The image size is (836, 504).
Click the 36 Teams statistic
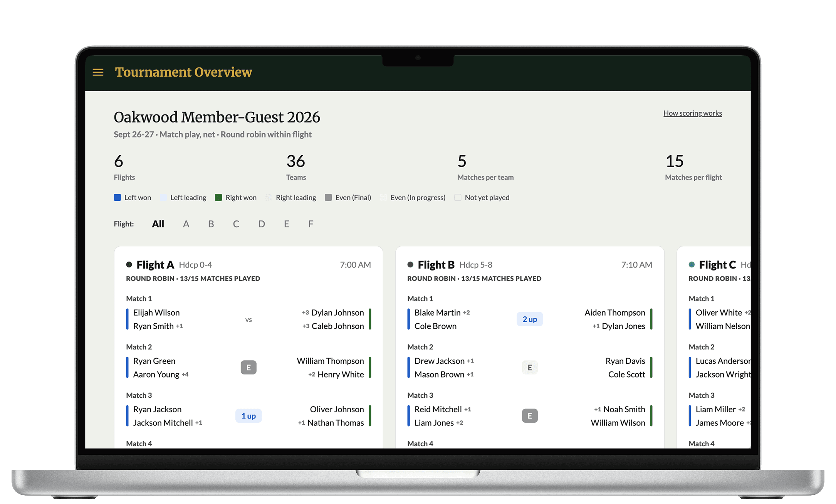tap(296, 167)
